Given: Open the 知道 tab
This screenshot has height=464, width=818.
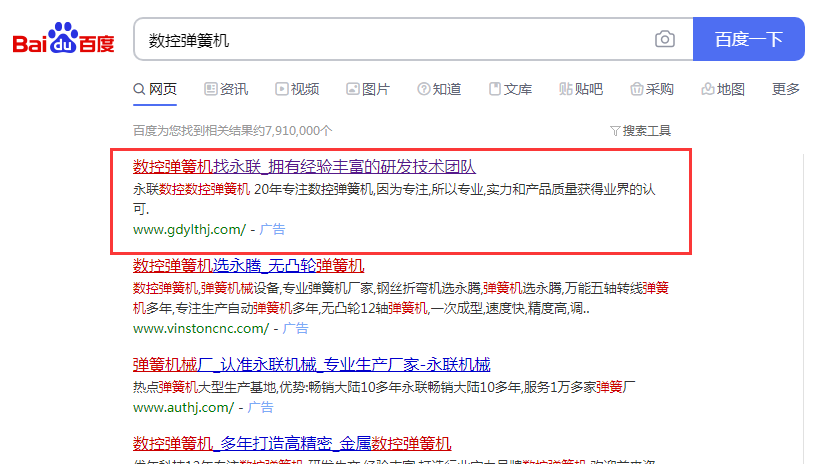Looking at the screenshot, I should tap(439, 89).
